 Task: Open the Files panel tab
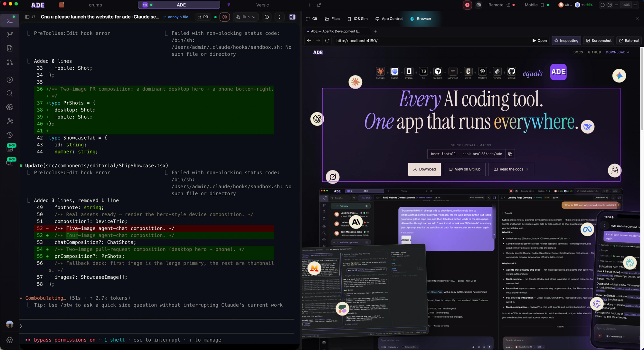pyautogui.click(x=332, y=19)
